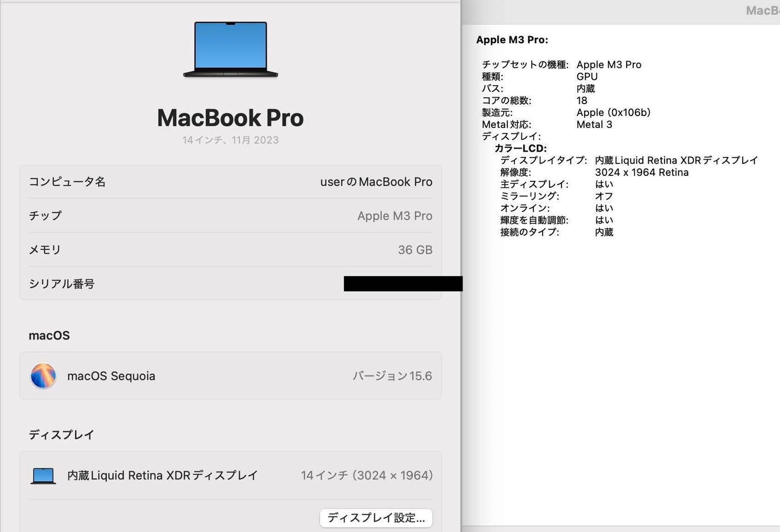
Task: Open ディスプレイ設定 button
Action: point(376,517)
